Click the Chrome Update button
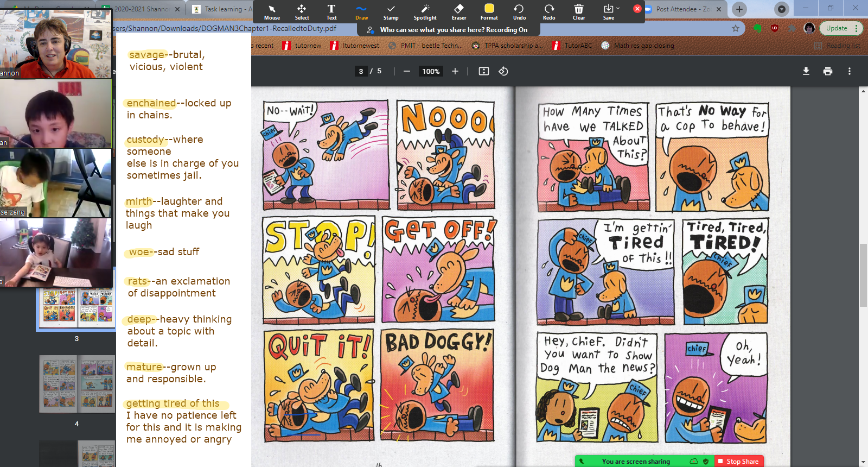Viewport: 868px width, 467px height. coord(836,28)
